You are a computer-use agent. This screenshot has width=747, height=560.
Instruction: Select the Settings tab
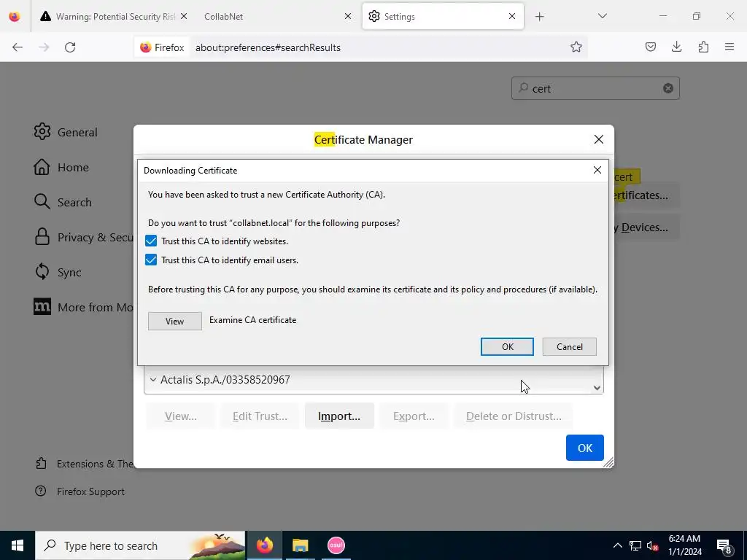pyautogui.click(x=443, y=16)
